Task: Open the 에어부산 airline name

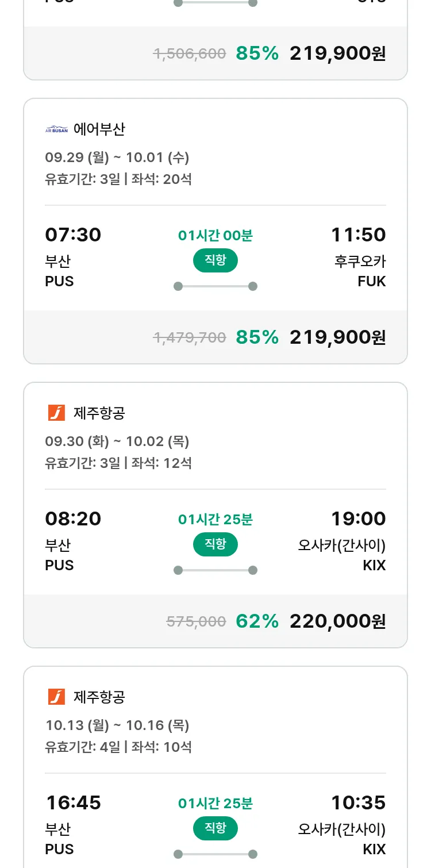Action: coord(99,129)
